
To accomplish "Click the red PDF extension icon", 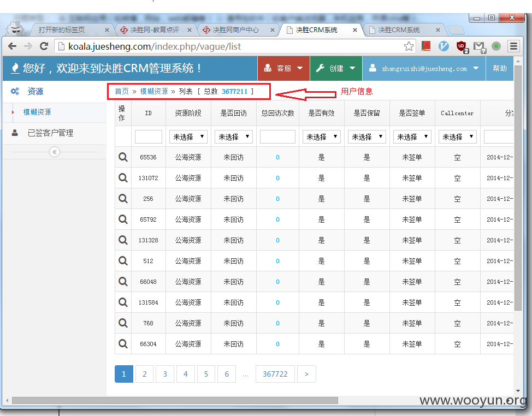I will tap(426, 46).
